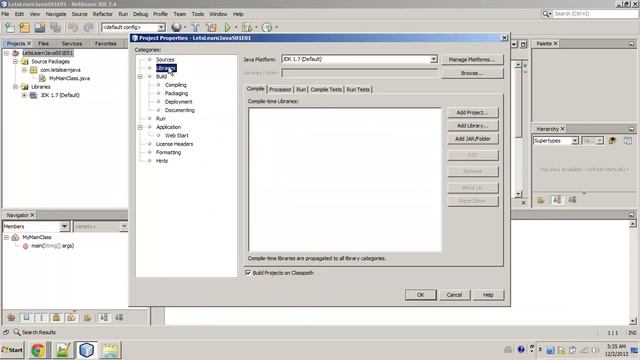Switch to the Services tab
Viewport: 640px width, 360px height.
point(72,43)
